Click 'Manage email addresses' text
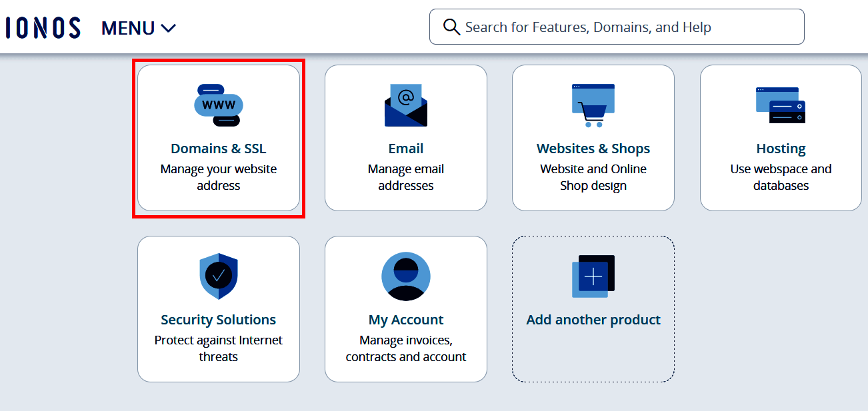 tap(406, 177)
